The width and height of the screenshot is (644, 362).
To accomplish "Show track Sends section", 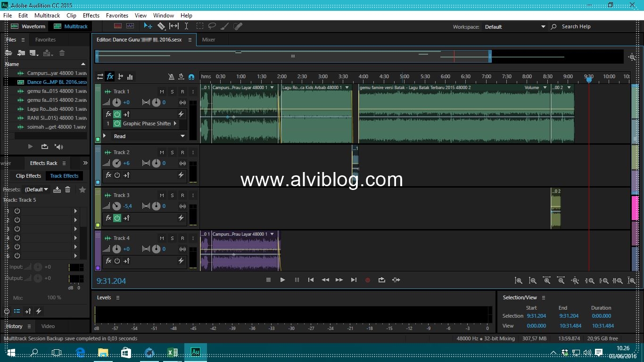I will click(x=120, y=76).
